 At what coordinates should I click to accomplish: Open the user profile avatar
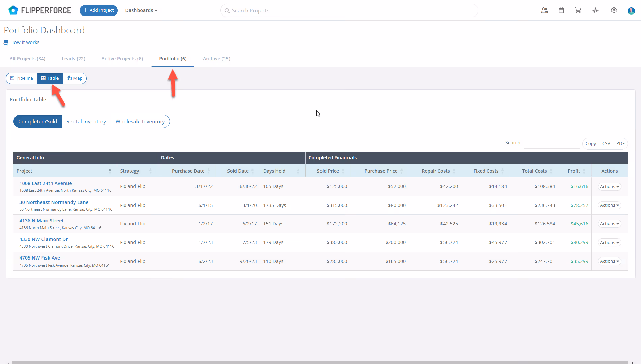click(x=631, y=11)
